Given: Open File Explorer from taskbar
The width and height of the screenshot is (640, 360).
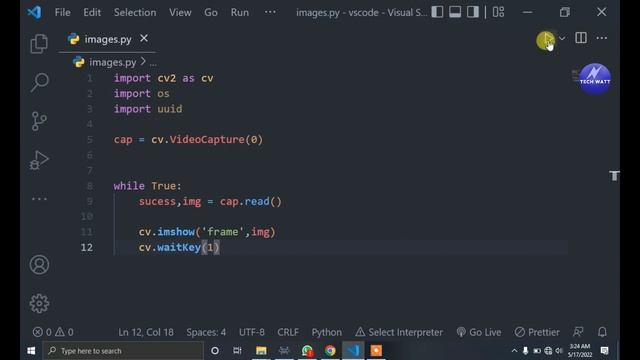Looking at the screenshot, I should click(x=261, y=351).
